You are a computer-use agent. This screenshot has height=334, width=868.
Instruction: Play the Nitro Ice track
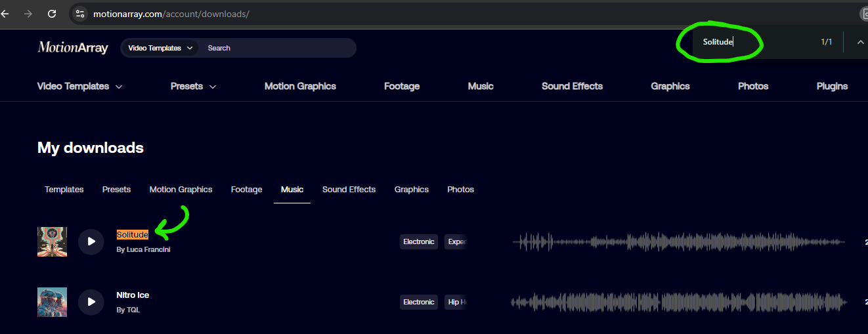tap(91, 302)
